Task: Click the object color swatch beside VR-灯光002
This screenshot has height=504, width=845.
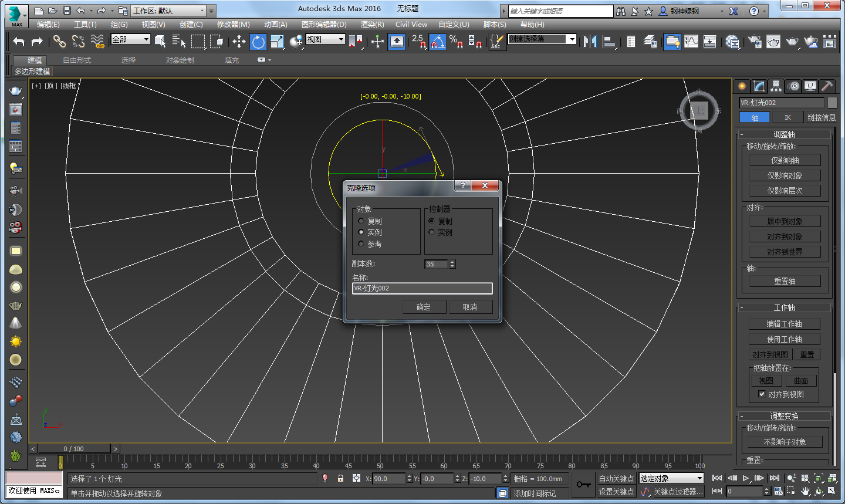Action: [x=832, y=103]
